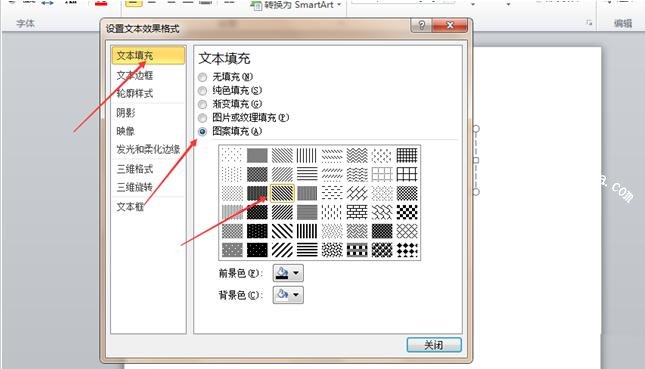Select the horizontal brick pattern
645x369 pixels.
pos(357,212)
